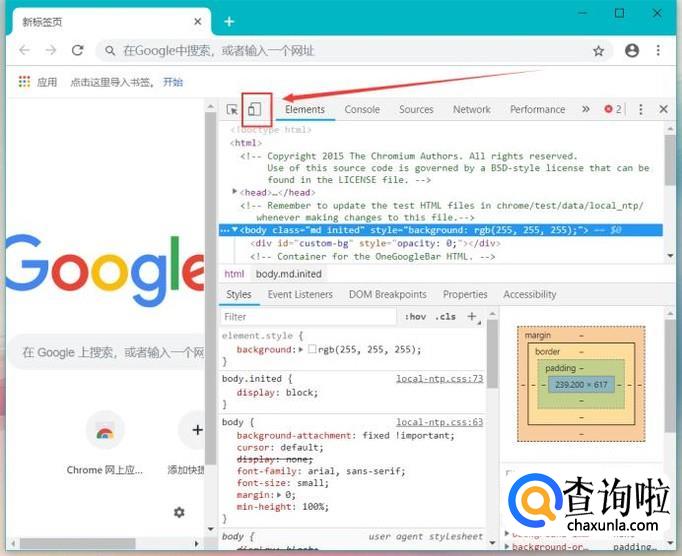682x556 pixels.
Task: Toggle the device toolbar icon
Action: point(255,109)
